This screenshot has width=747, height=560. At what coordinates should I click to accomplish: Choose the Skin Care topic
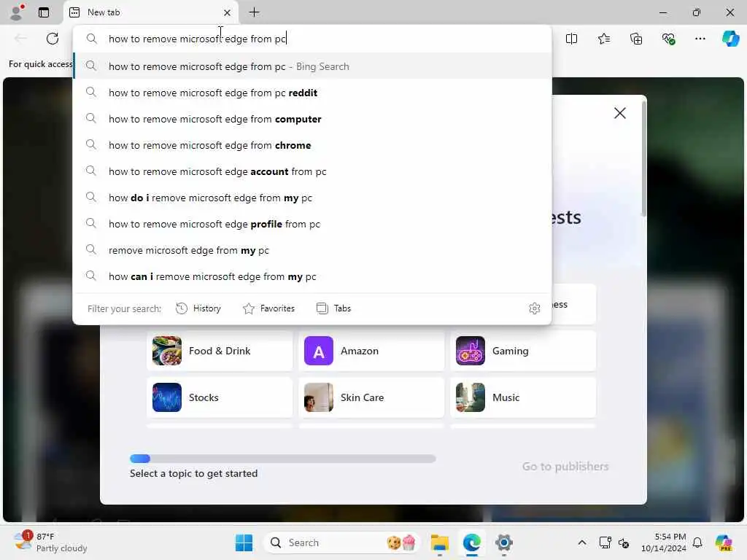[371, 397]
